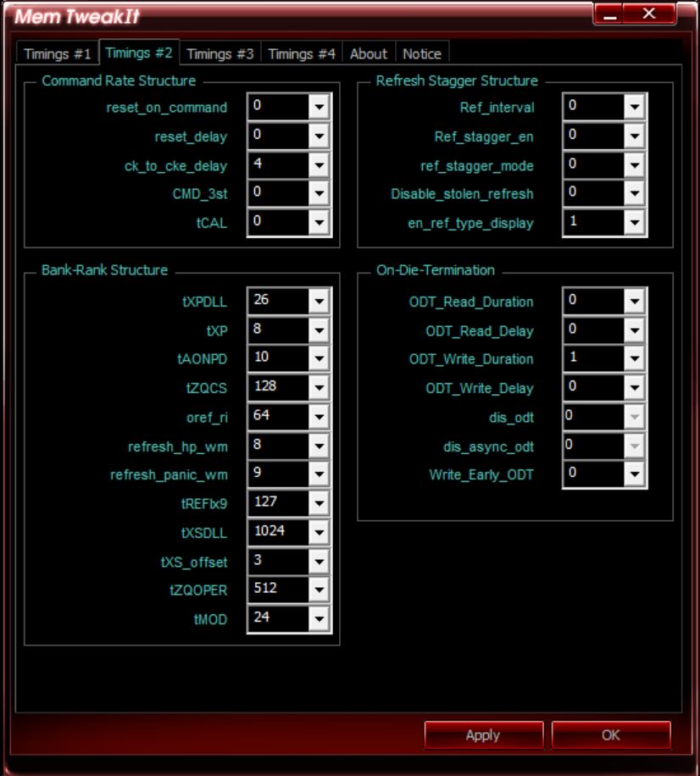This screenshot has height=776, width=700.
Task: Open the ref_stagger_mode dropdown
Action: coord(634,165)
